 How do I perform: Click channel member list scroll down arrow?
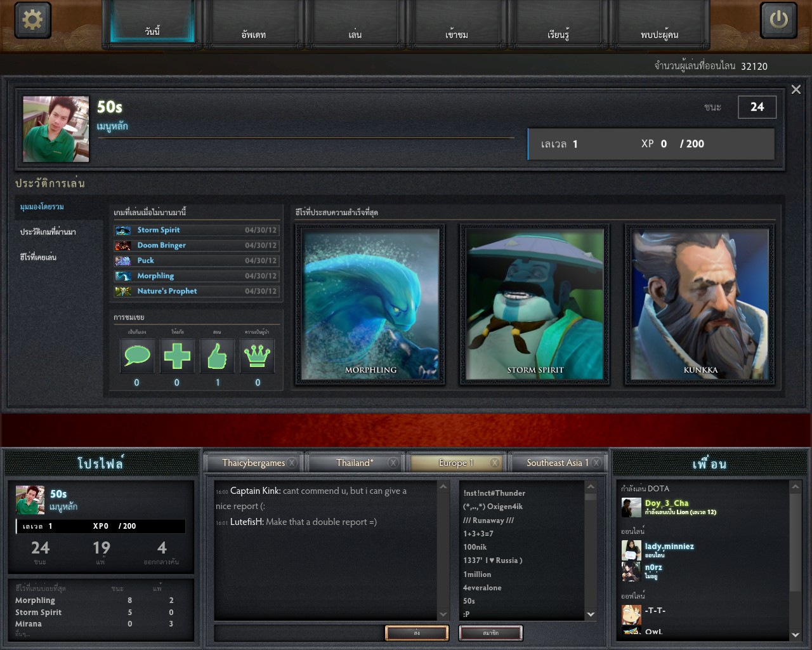coord(591,614)
